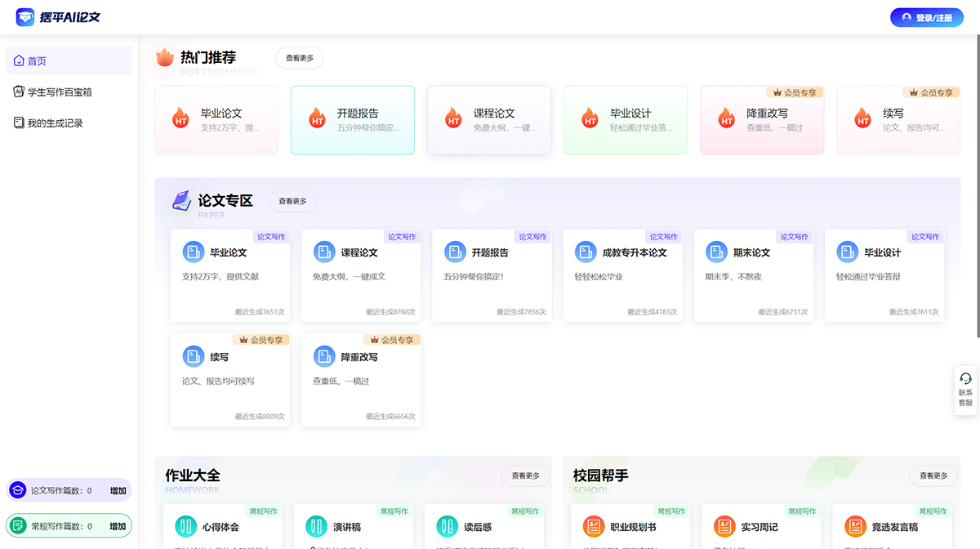980x549 pixels.
Task: Open the 竞选发言稿 icon card
Action: [855, 526]
